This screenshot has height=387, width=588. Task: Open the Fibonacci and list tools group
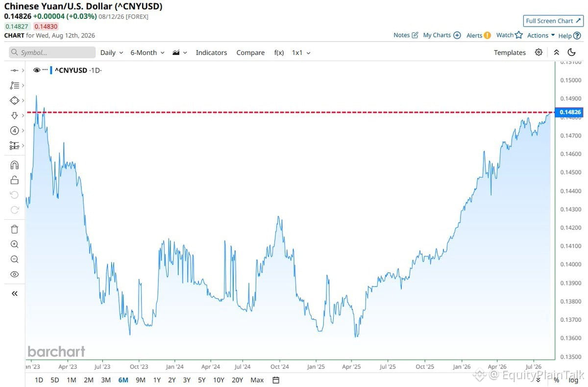pyautogui.click(x=14, y=85)
